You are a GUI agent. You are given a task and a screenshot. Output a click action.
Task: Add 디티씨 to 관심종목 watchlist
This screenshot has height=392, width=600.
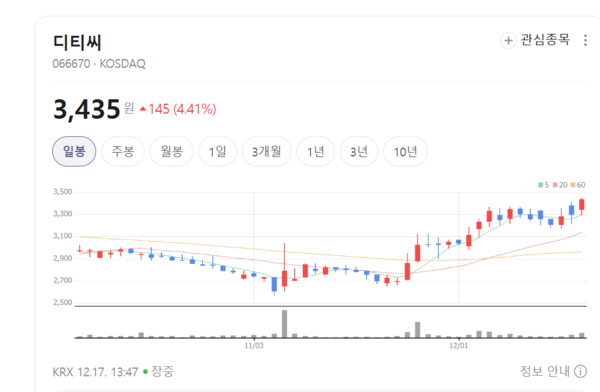tap(535, 40)
